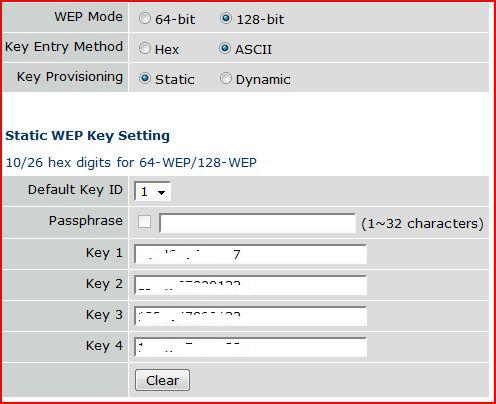This screenshot has width=496, height=404.
Task: Click the Key Provisioning label
Action: (x=70, y=77)
